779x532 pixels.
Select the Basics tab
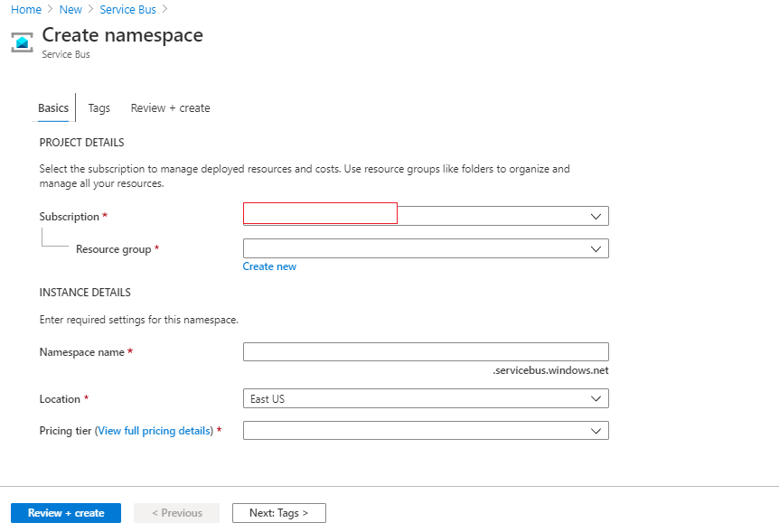point(53,108)
